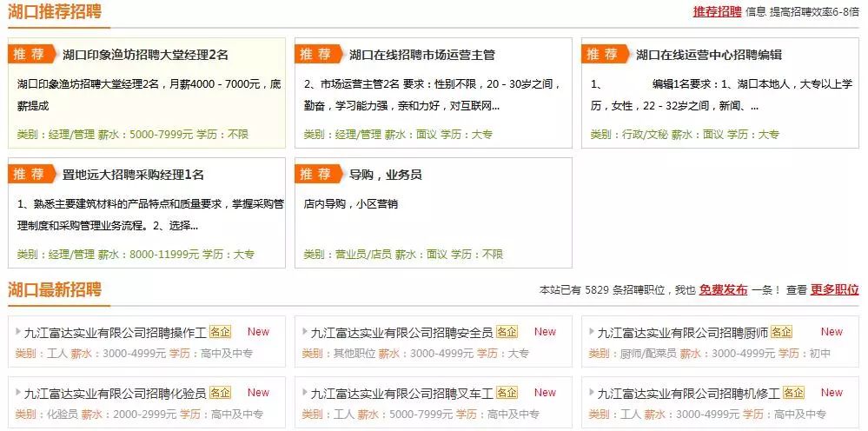Screen dimensions: 868x431
Task: Click the 推荐 badge on 置地远大 card
Action: 32,174
